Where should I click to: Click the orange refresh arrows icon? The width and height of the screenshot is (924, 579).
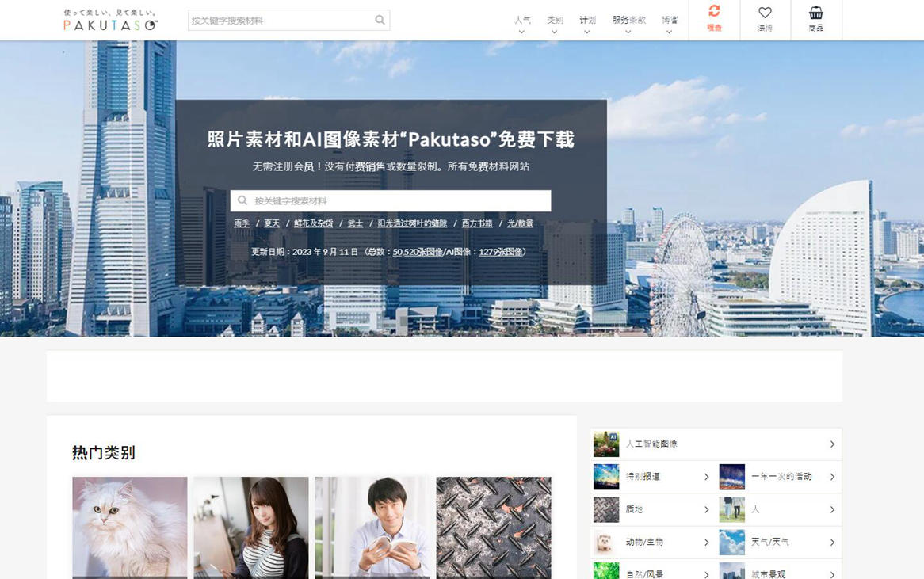click(714, 11)
